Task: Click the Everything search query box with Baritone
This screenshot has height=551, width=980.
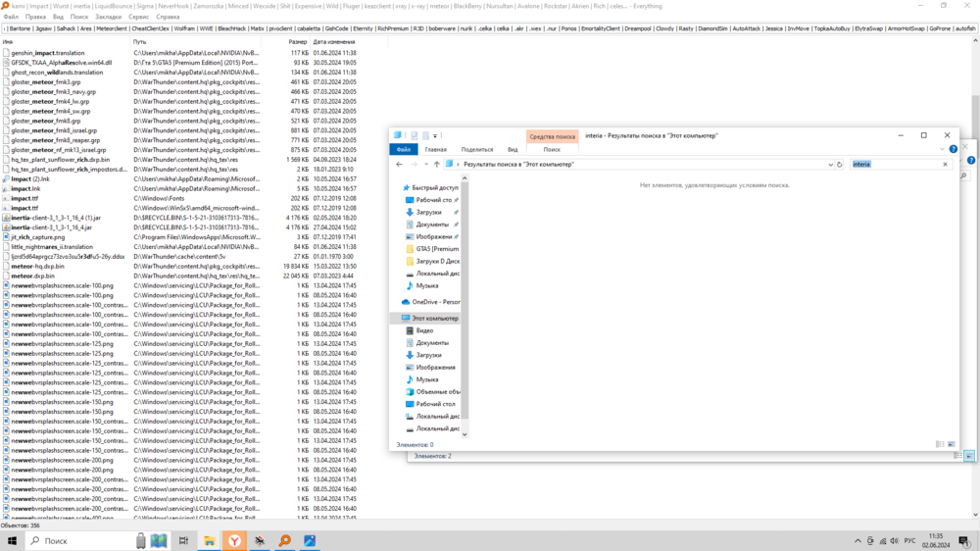Action: coord(489,28)
